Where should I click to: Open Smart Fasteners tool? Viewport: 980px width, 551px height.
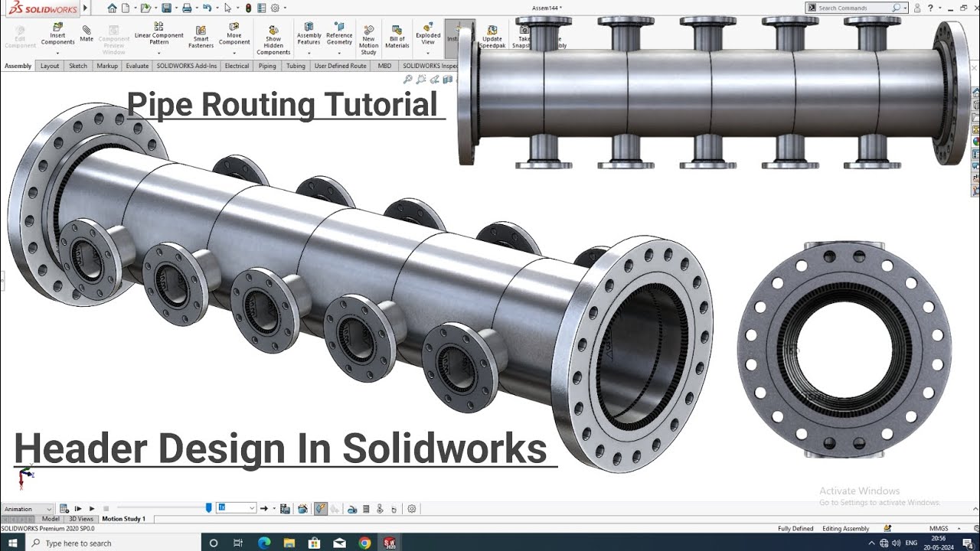point(201,37)
